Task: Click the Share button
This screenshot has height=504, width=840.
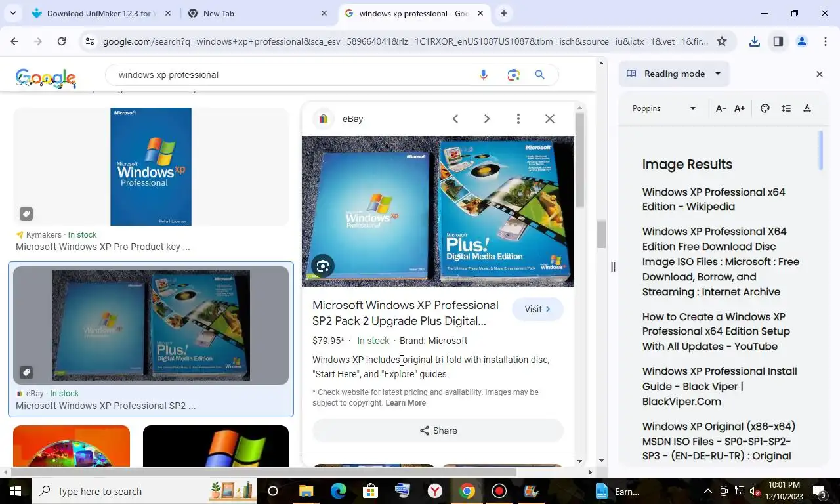Action: [x=438, y=430]
